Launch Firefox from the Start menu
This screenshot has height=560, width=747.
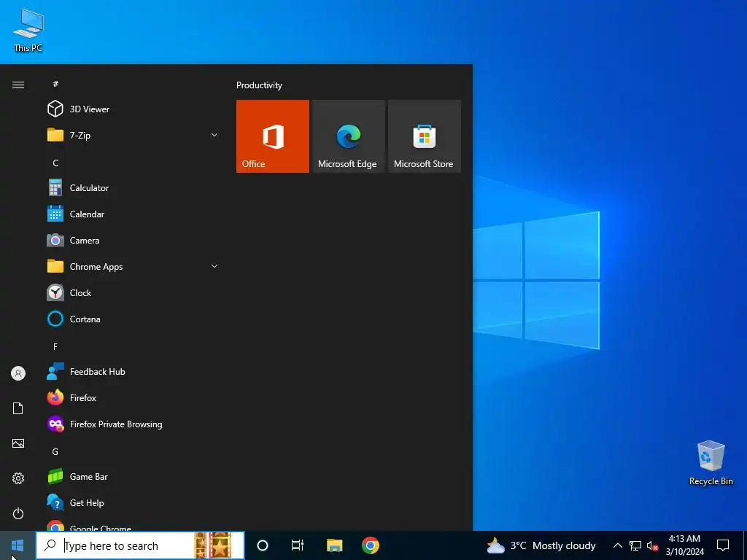point(133,397)
